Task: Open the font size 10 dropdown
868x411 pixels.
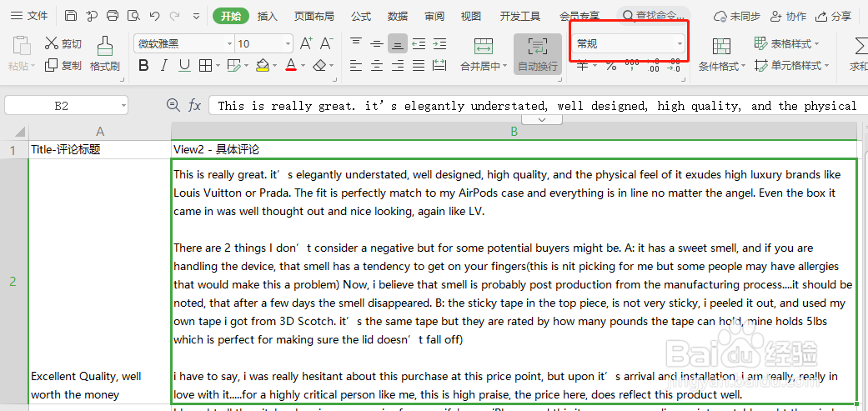Action: [288, 43]
